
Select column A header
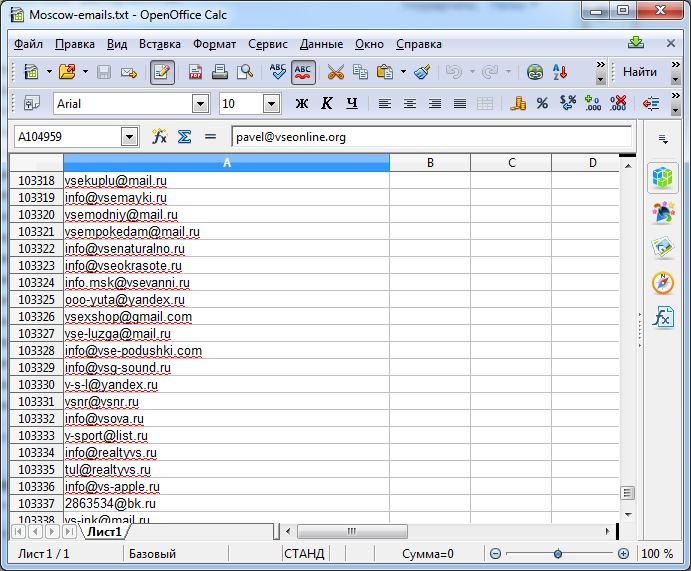[227, 163]
